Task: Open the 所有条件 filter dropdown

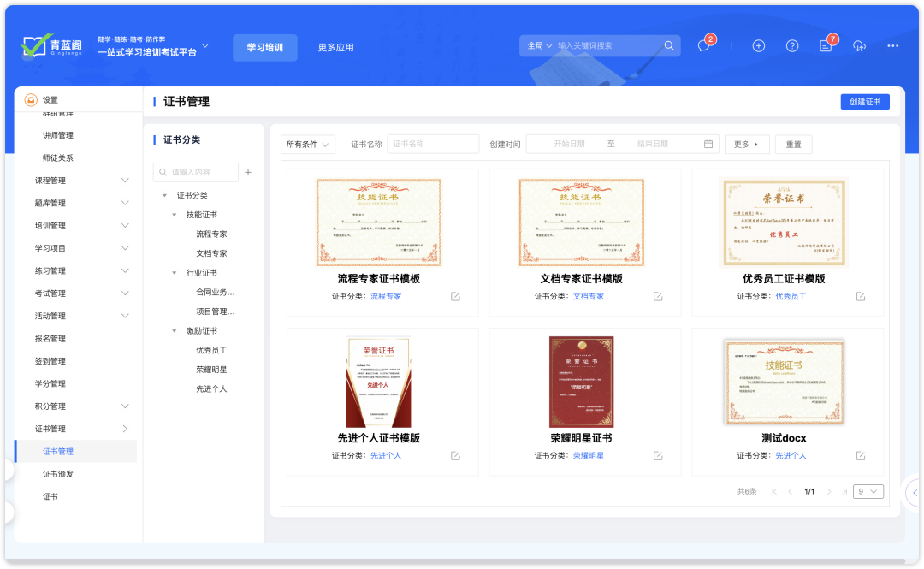Action: point(307,144)
